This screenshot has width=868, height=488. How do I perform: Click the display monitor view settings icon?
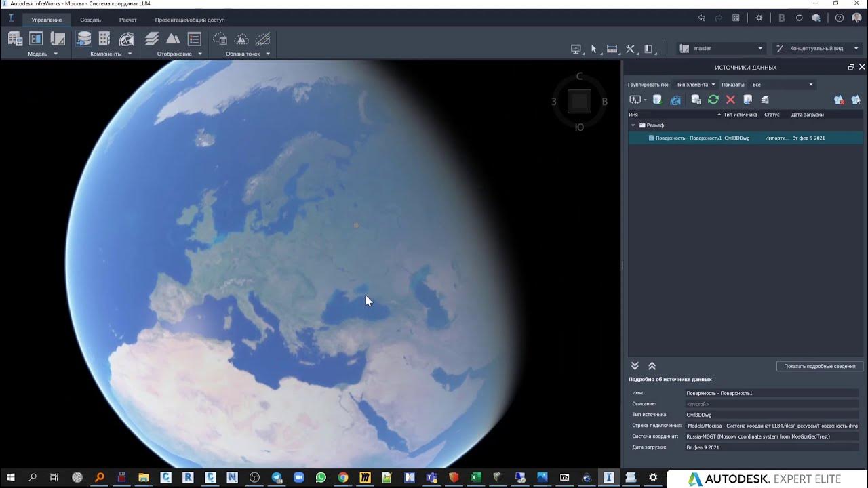(576, 49)
